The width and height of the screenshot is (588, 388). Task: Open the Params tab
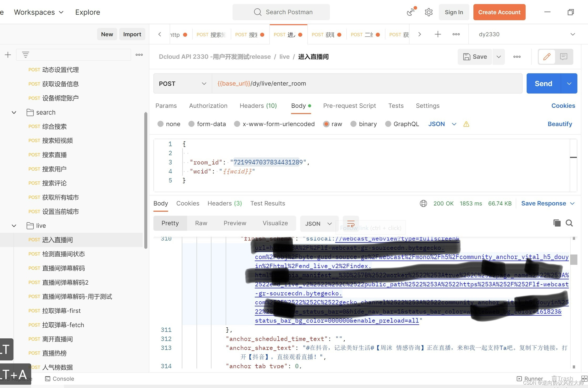coord(166,106)
